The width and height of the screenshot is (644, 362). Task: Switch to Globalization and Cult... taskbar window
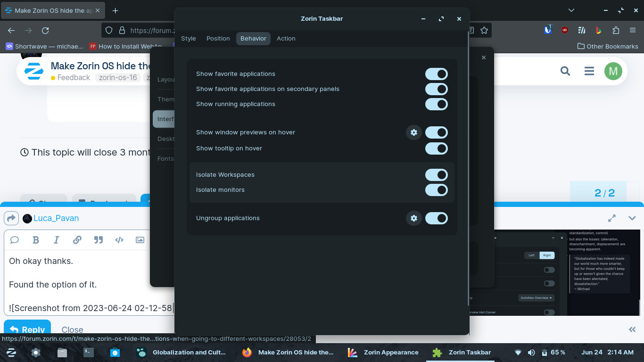[181, 352]
